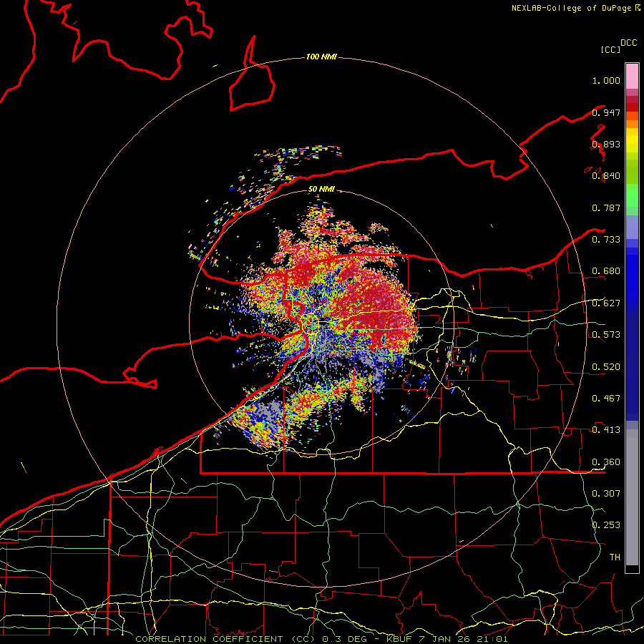Pick the 0.840 value on the scale
This screenshot has width=644, height=644.
(x=606, y=176)
